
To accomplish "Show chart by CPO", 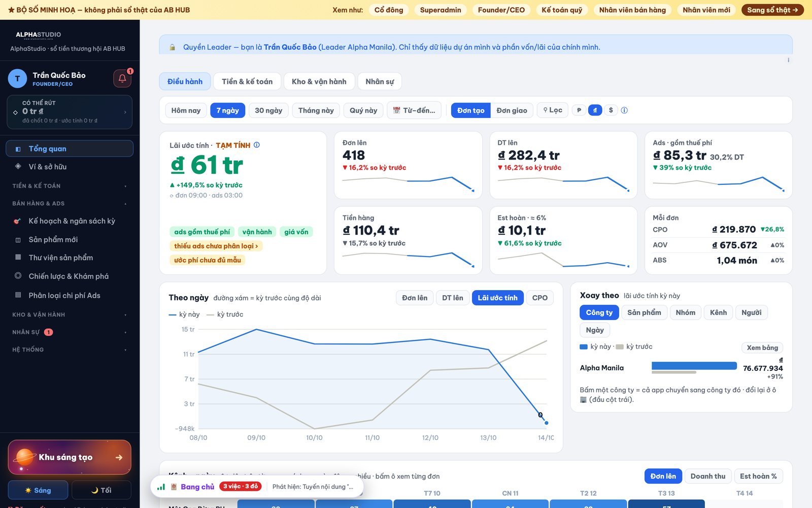I will pyautogui.click(x=540, y=298).
